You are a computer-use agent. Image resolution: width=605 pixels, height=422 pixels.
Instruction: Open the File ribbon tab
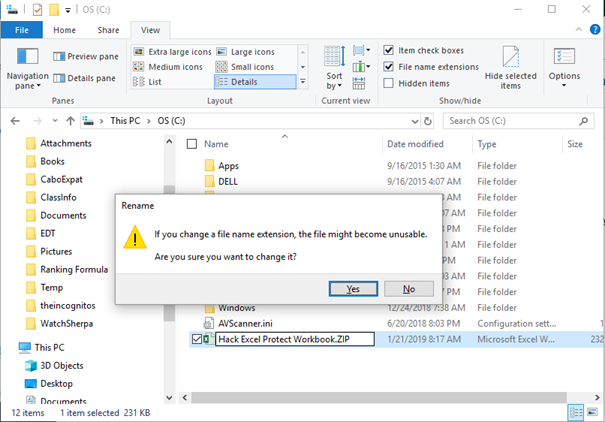click(22, 30)
